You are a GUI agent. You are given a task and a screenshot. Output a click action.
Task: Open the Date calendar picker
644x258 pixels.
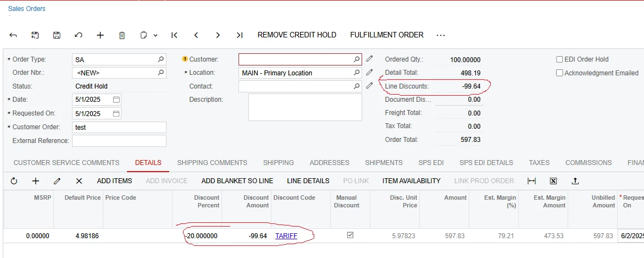click(116, 100)
